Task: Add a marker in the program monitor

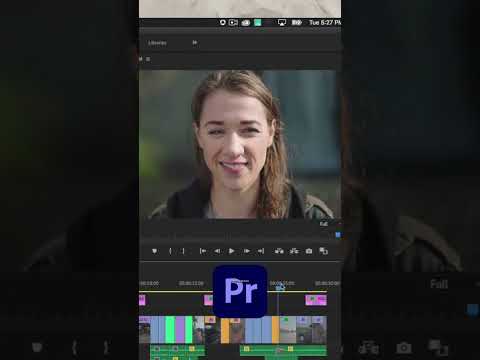Action: [x=154, y=251]
